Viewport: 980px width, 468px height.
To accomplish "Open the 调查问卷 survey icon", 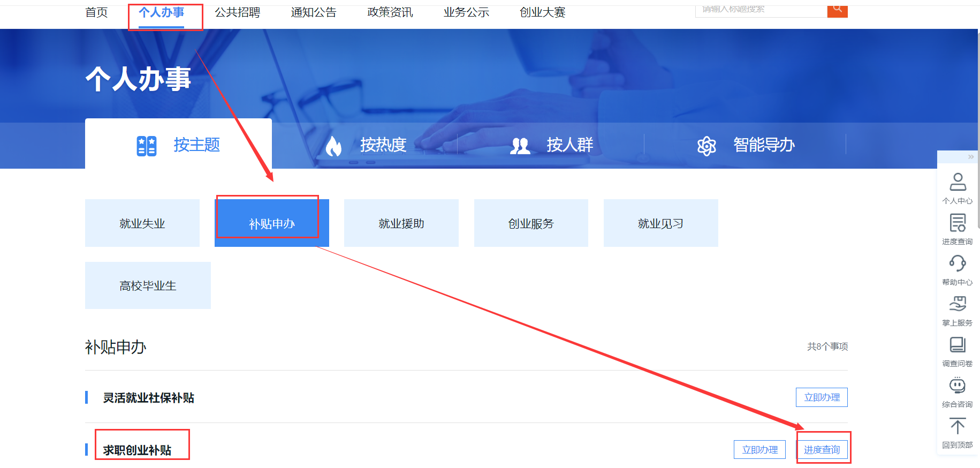I will coord(957,345).
